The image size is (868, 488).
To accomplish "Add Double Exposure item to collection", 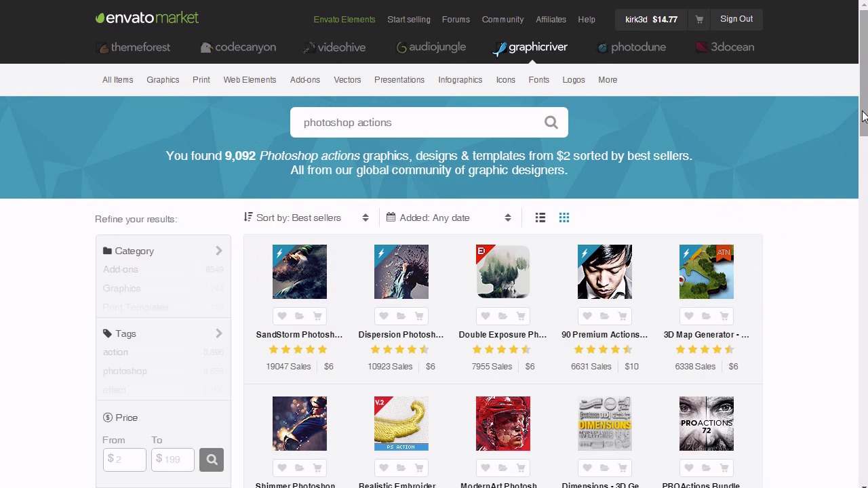I will [502, 316].
